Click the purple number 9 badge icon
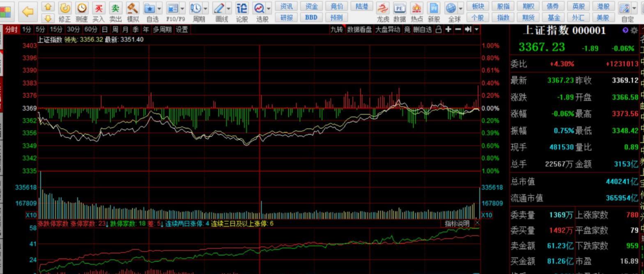 tap(626, 30)
